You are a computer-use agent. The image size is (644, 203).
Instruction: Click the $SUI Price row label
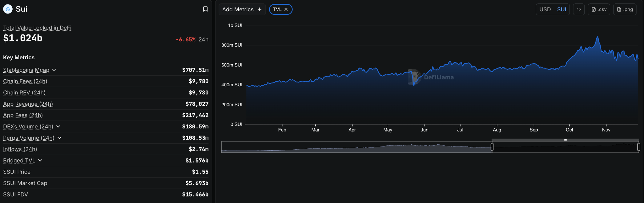click(x=17, y=172)
